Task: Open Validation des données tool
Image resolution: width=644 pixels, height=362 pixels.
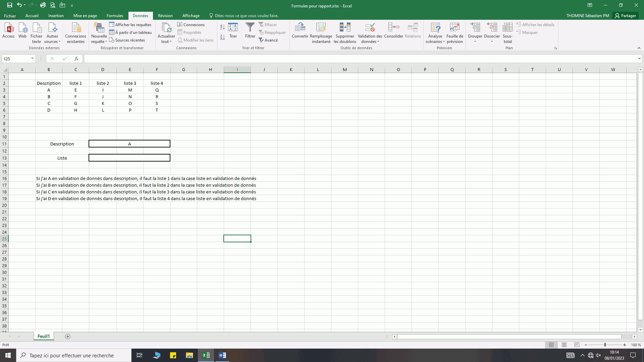Action: [370, 27]
